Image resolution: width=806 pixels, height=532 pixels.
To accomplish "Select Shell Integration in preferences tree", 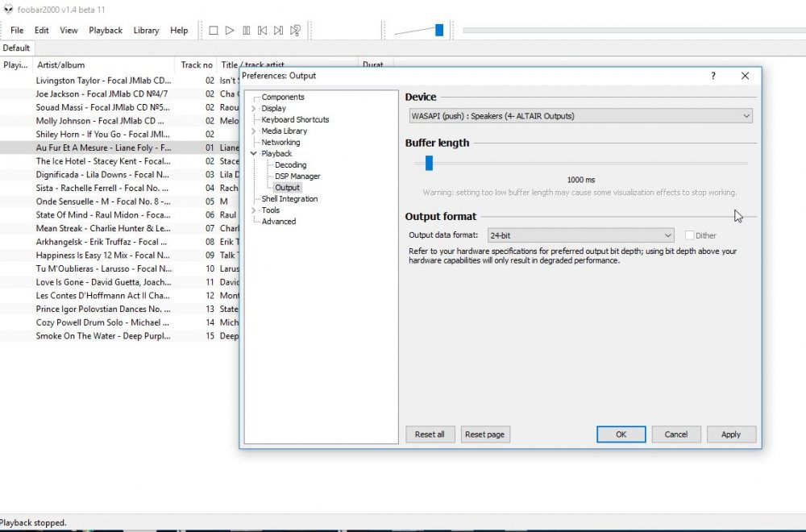I will pyautogui.click(x=289, y=199).
